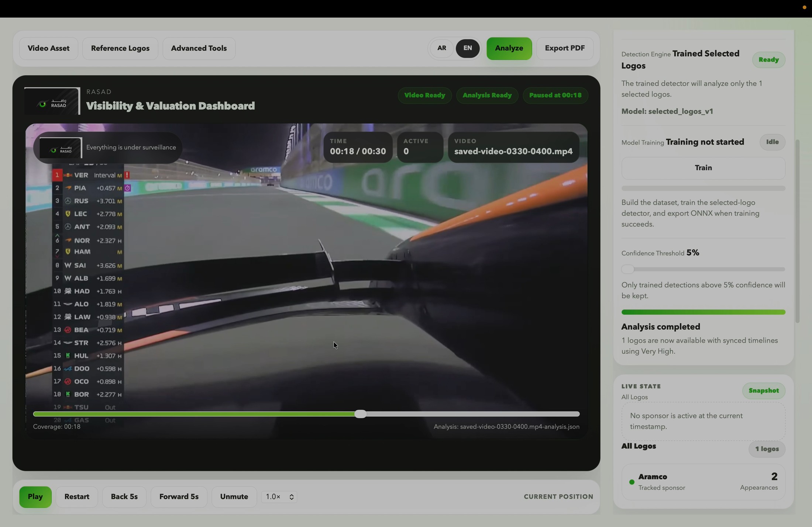Image resolution: width=812 pixels, height=527 pixels.
Task: Jump Back 5s
Action: pos(124,497)
